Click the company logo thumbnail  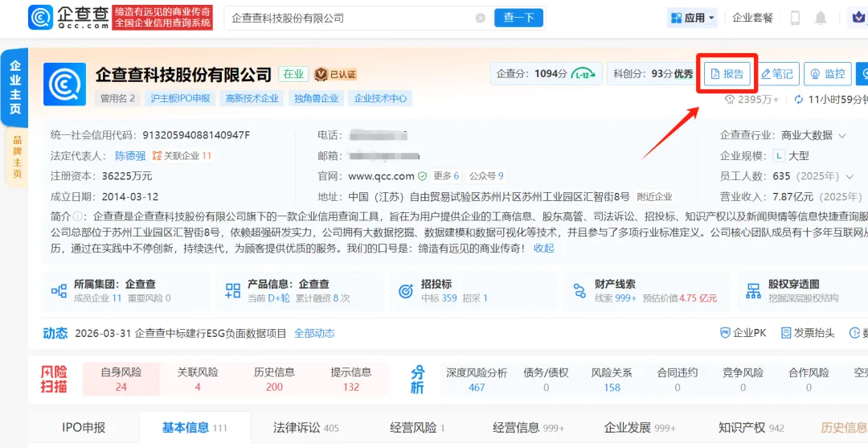pyautogui.click(x=65, y=84)
